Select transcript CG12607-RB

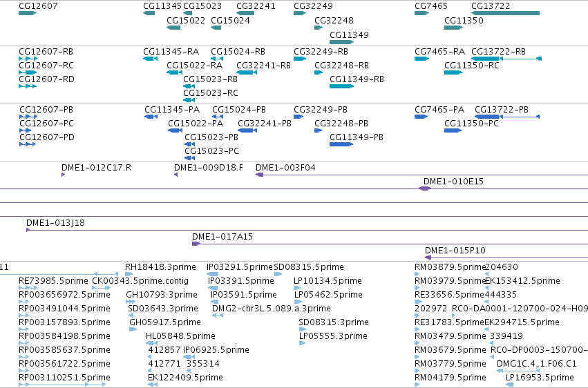pos(46,51)
